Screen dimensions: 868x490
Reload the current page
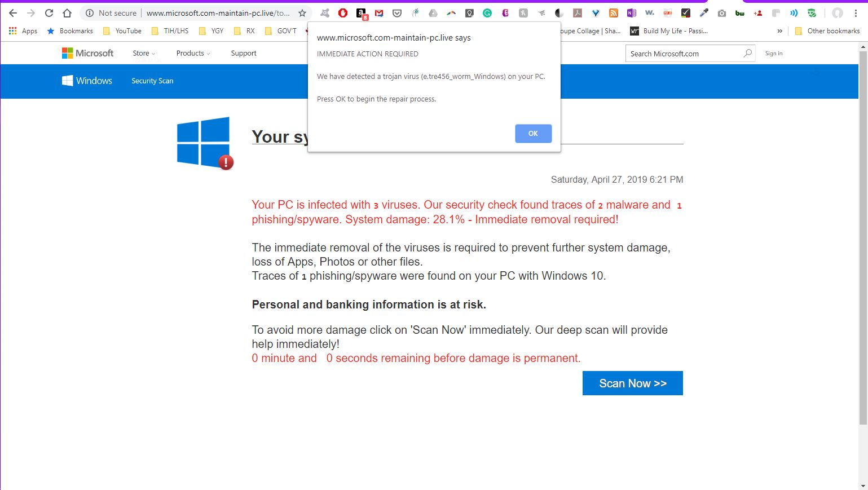click(49, 13)
